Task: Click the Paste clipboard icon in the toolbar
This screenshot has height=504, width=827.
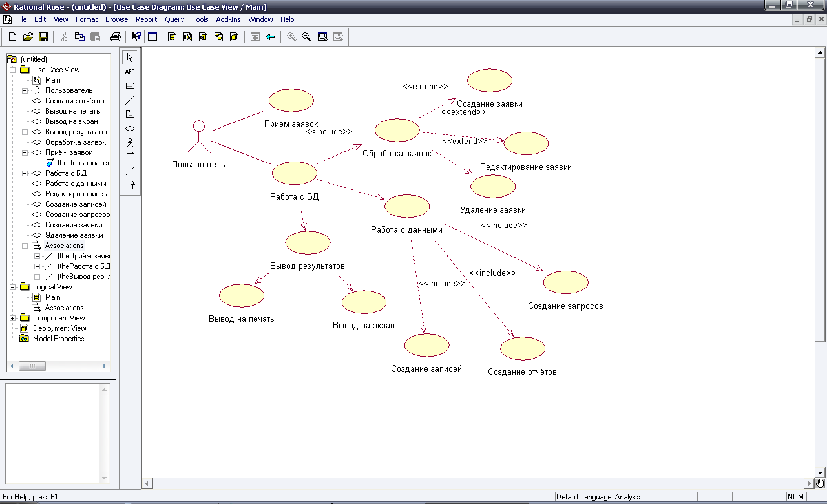Action: (95, 37)
